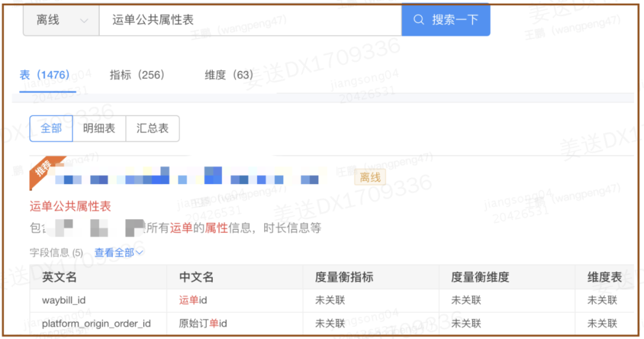The height and width of the screenshot is (339, 644).
Task: Click the search input containing 运单公共属性表
Action: click(x=250, y=20)
